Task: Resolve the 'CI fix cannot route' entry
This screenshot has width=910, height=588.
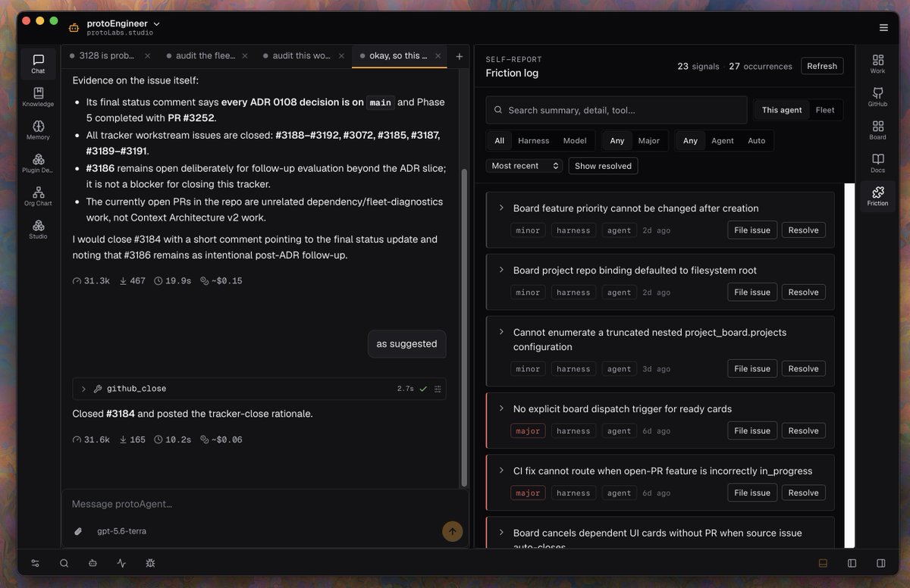Action: coord(803,493)
